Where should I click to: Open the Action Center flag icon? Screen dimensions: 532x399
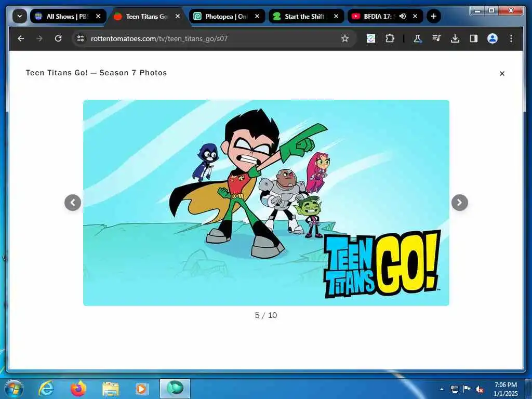(x=467, y=389)
